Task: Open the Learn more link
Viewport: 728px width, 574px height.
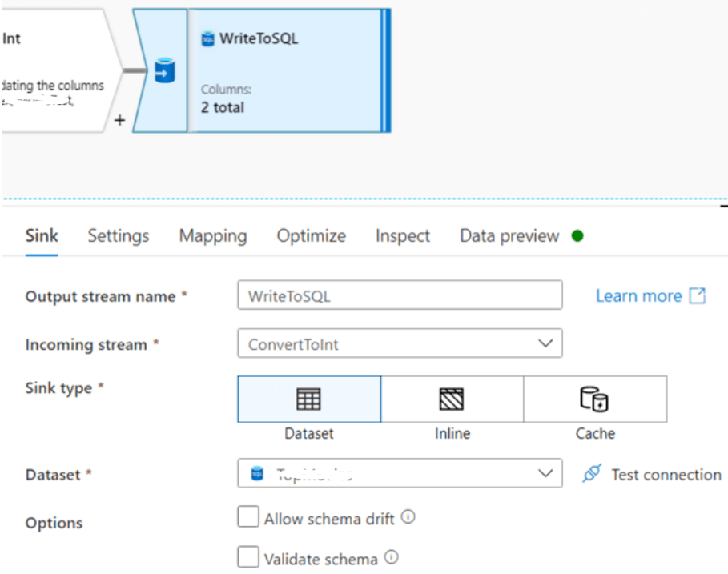Action: click(638, 295)
